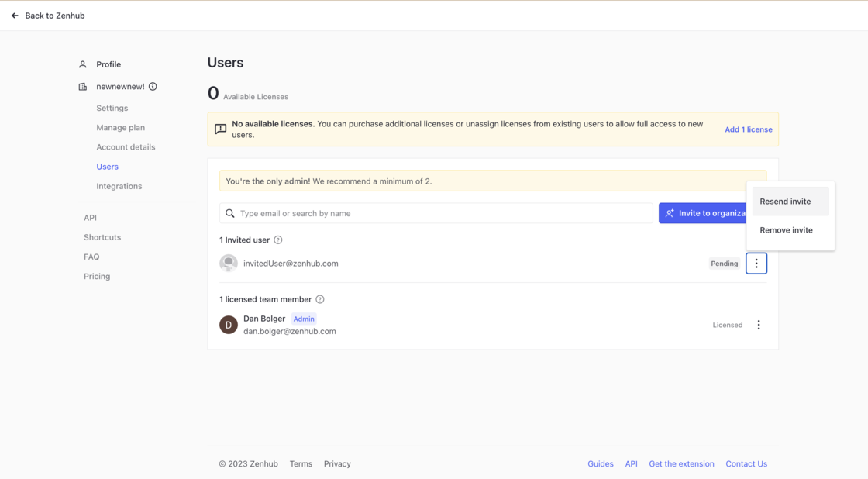
Task: Open Pricing in sidebar
Action: coord(97,277)
